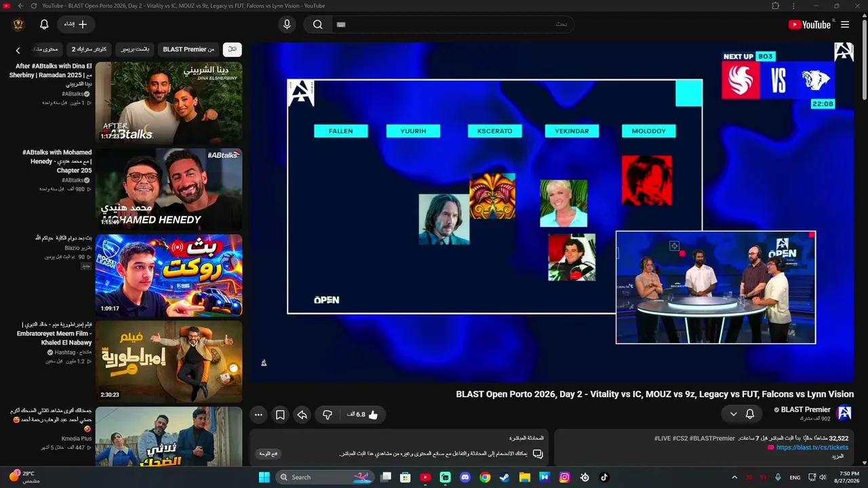Open Google Chrome from the taskbar
The height and width of the screenshot is (488, 868).
pos(485,477)
